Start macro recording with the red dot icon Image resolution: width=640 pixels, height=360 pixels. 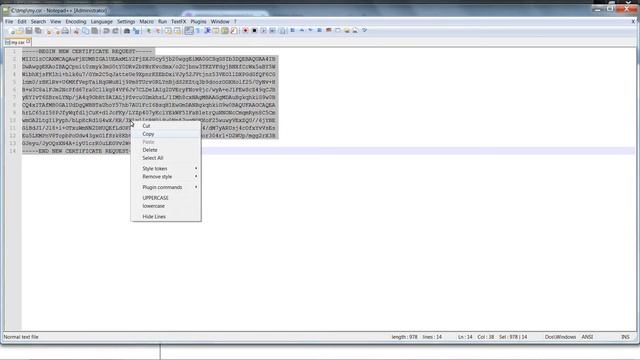pos(245,31)
